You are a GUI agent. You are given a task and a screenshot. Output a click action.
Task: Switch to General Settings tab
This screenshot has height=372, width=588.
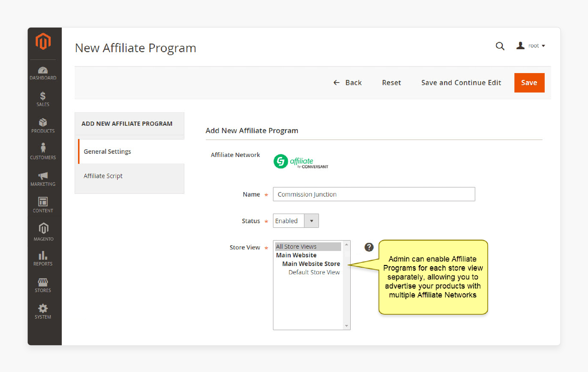pos(131,152)
